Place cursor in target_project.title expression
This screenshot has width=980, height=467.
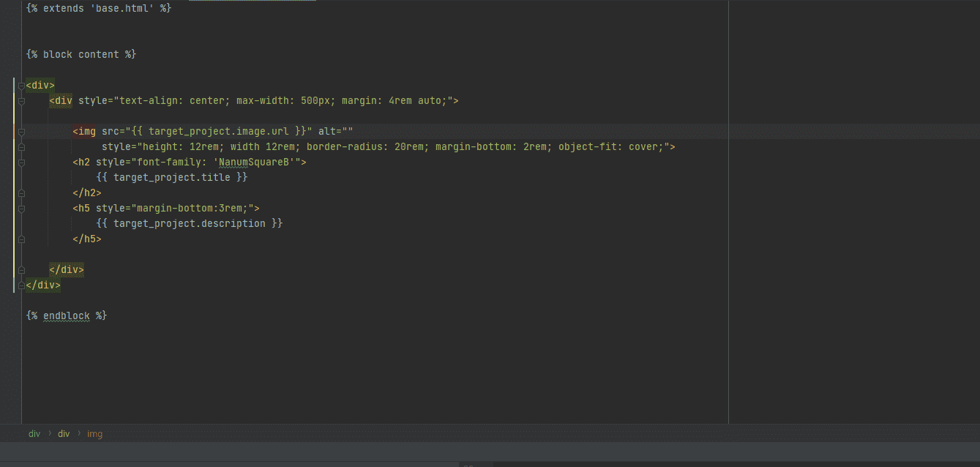tap(171, 178)
